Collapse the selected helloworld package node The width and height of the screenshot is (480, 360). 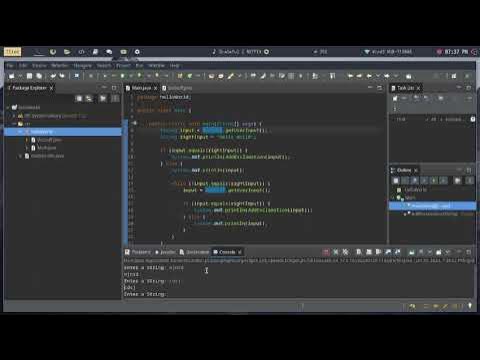coord(20,132)
